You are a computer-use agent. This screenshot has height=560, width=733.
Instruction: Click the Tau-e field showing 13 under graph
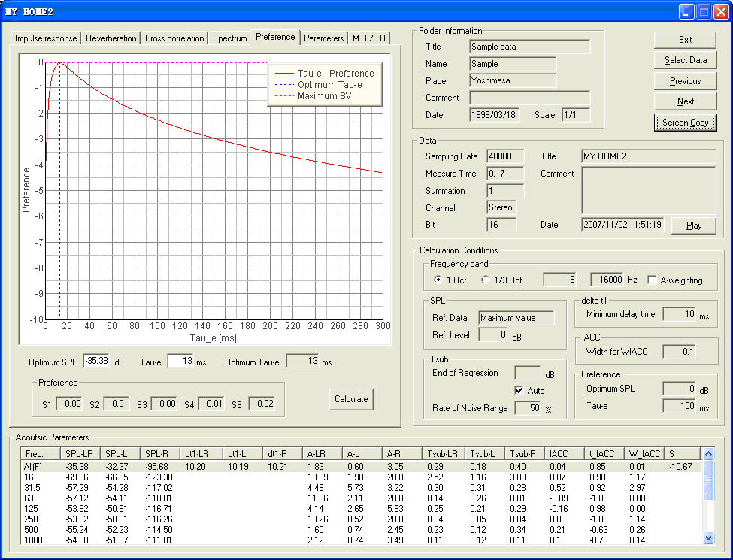pos(180,361)
